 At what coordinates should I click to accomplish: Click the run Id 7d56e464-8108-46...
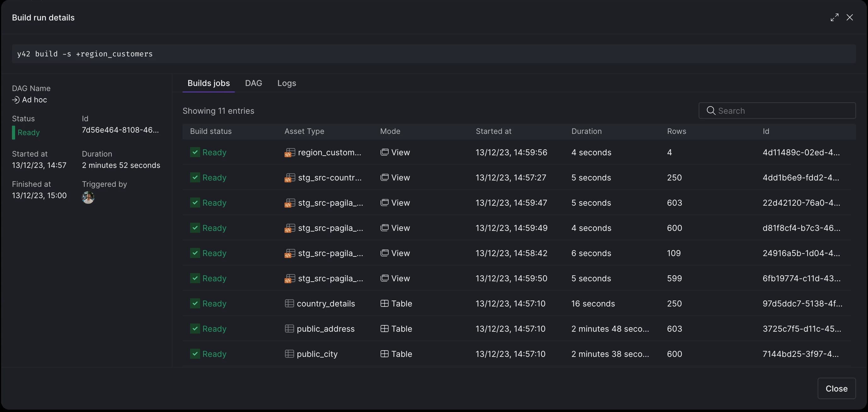[x=120, y=130]
